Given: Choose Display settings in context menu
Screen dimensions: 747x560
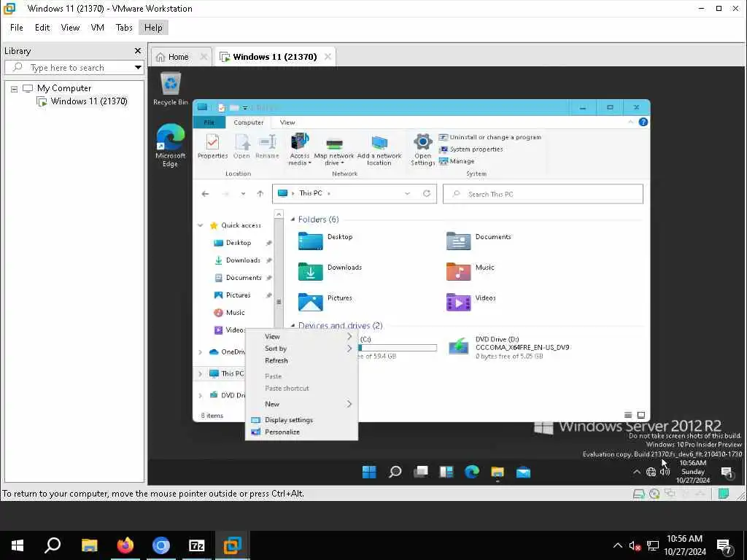Looking at the screenshot, I should (301, 419).
